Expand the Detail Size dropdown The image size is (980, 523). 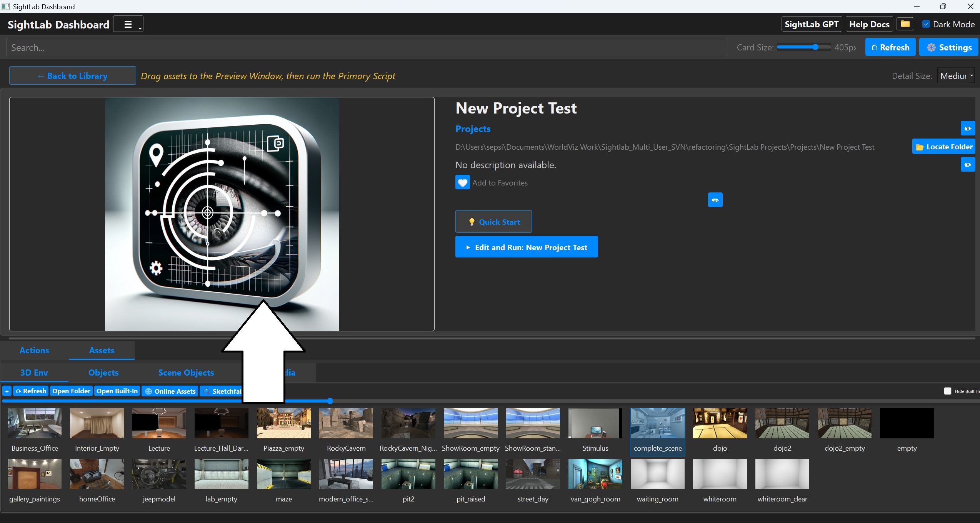click(955, 76)
